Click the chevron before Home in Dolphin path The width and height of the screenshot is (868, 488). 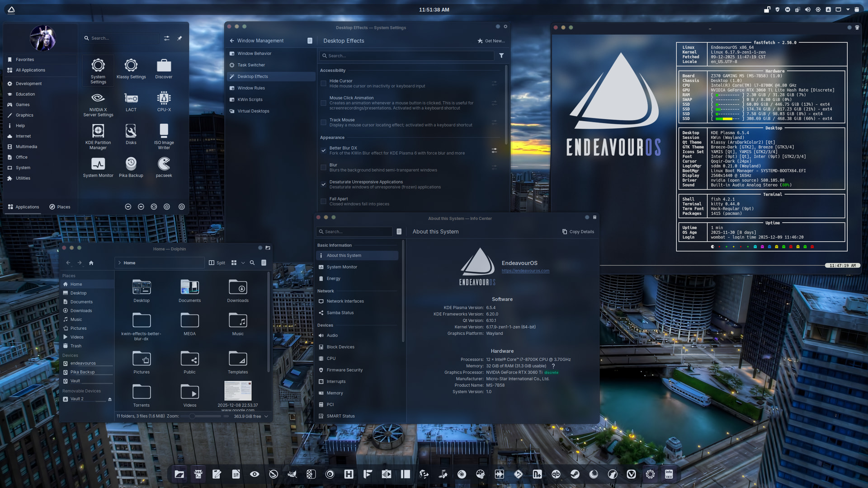coord(119,263)
